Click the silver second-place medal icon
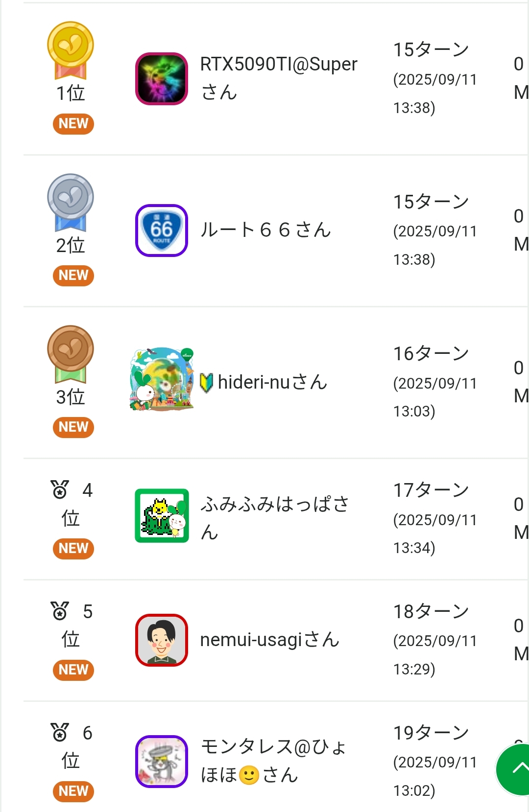Screen dimensions: 529x812 (71, 202)
